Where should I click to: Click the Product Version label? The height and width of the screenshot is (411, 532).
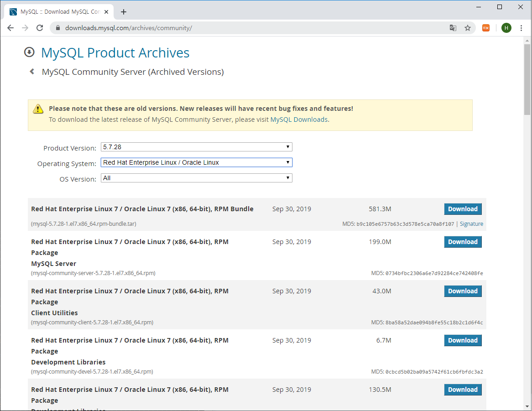click(70, 148)
